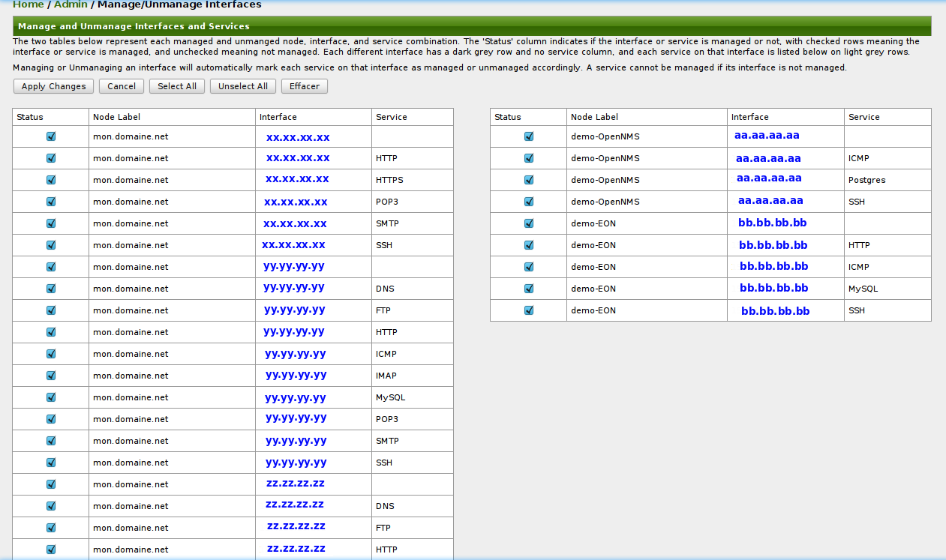
Task: Go to Home in the breadcrumb
Action: [x=28, y=4]
